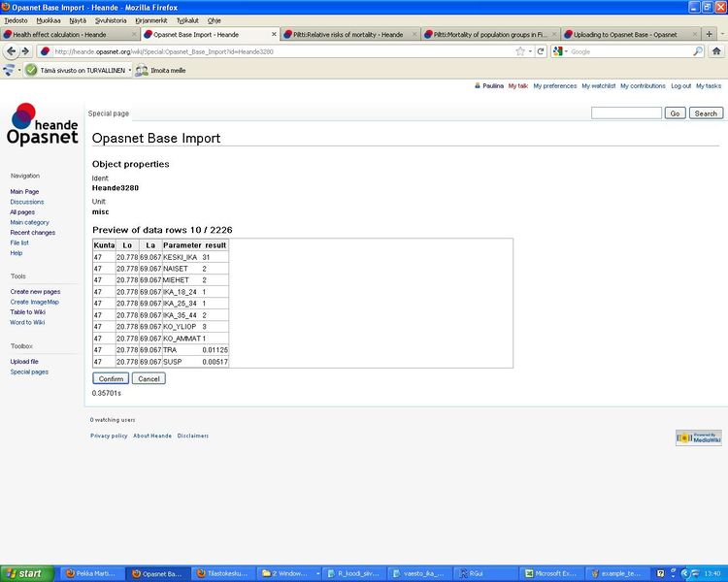The height and width of the screenshot is (582, 728).
Task: Open My talk link
Action: pos(518,86)
